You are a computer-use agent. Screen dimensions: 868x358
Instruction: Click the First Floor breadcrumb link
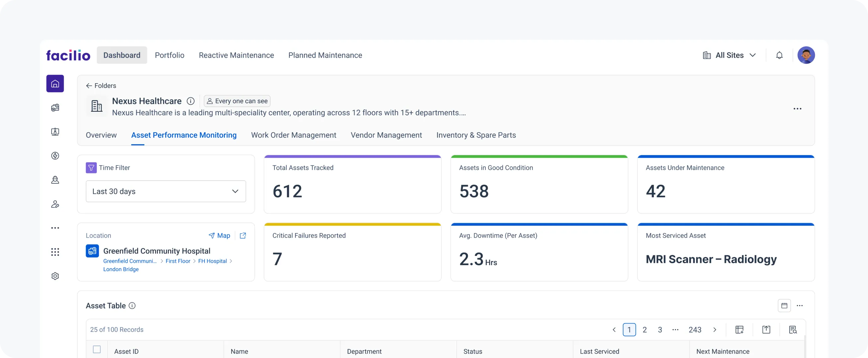click(178, 261)
